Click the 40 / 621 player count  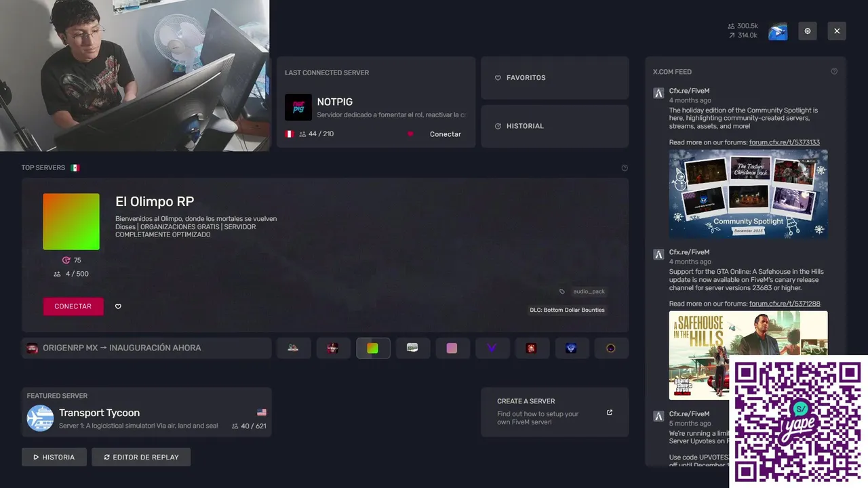[249, 426]
